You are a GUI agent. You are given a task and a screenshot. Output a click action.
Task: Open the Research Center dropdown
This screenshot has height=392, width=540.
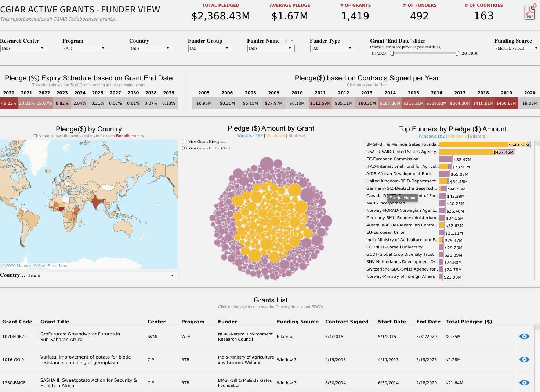pos(23,48)
